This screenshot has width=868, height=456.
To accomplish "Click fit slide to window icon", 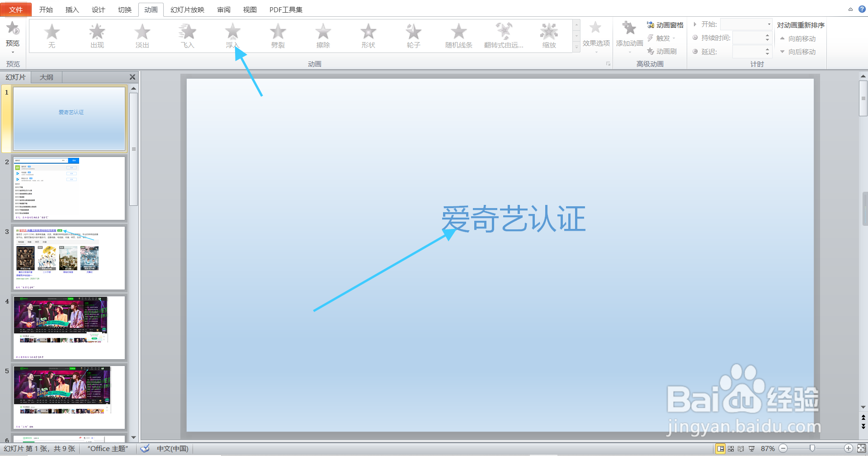I will tap(861, 449).
